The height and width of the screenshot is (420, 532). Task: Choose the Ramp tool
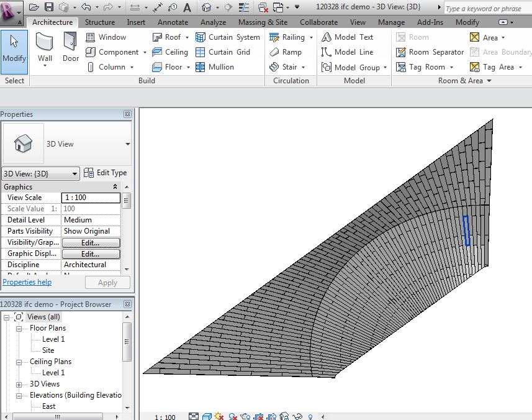coord(286,52)
